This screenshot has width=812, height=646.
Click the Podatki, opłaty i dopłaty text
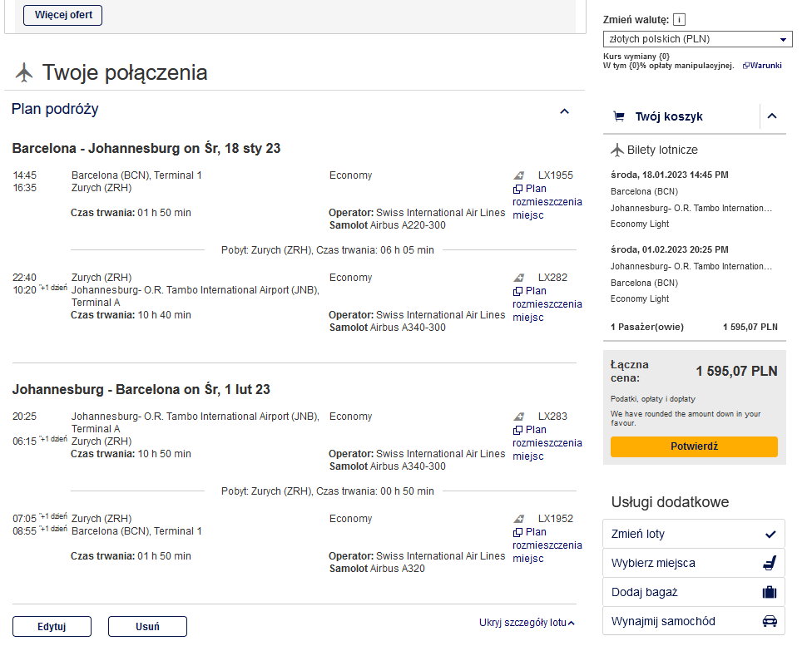(652, 399)
